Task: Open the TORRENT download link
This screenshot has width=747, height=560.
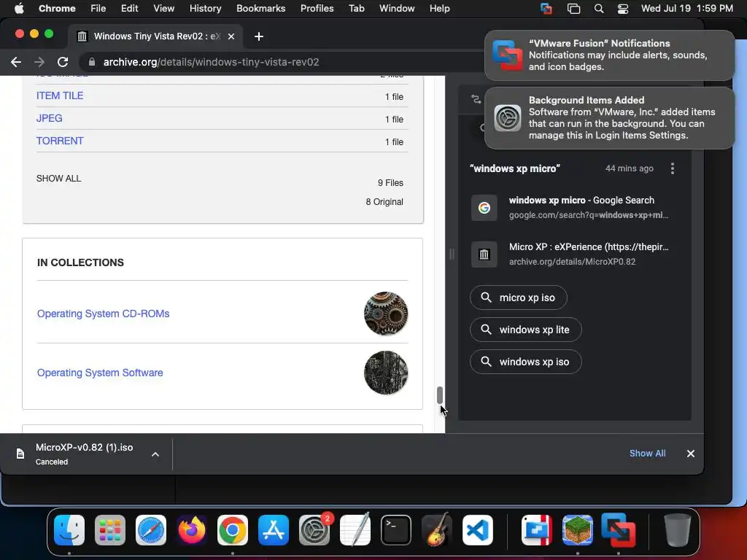Action: click(x=60, y=141)
